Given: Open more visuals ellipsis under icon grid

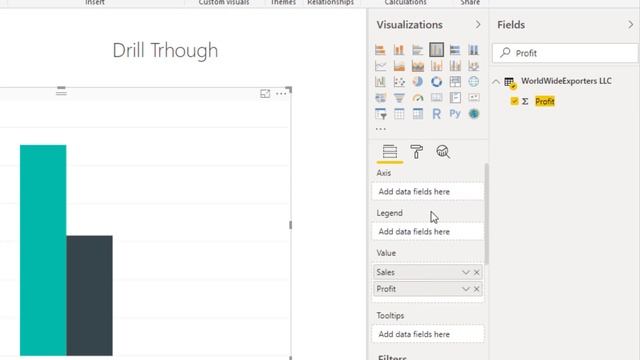Looking at the screenshot, I should pyautogui.click(x=380, y=129).
